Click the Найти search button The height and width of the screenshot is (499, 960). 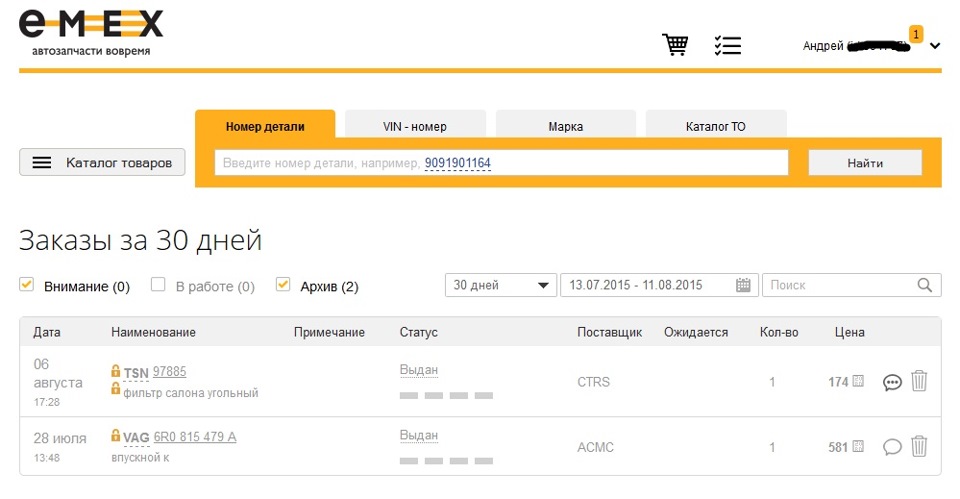(865, 163)
